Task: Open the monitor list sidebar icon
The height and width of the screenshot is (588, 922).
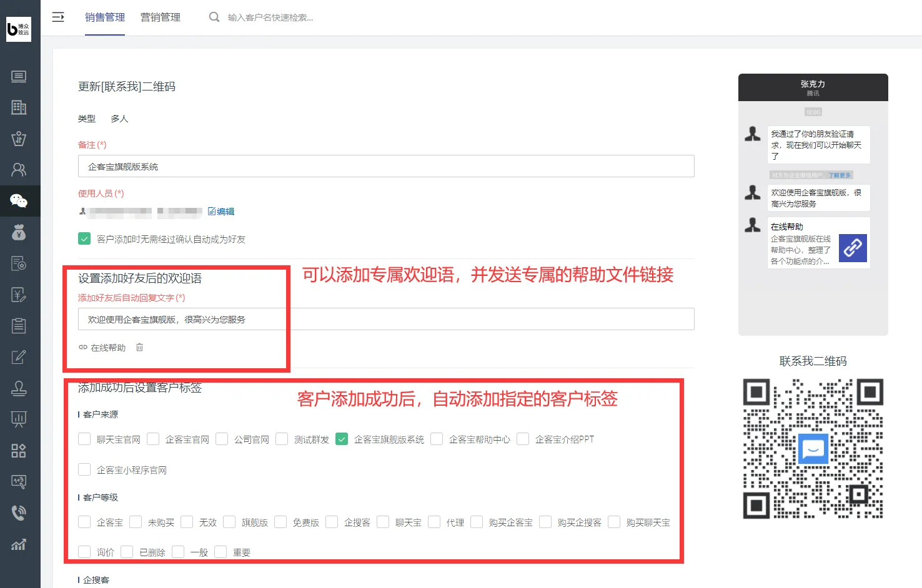Action: pos(19,77)
